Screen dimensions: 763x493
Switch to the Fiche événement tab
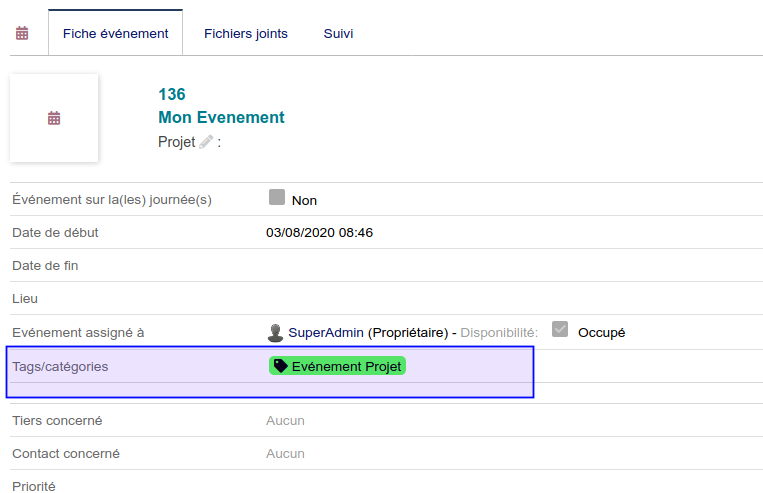tap(115, 33)
